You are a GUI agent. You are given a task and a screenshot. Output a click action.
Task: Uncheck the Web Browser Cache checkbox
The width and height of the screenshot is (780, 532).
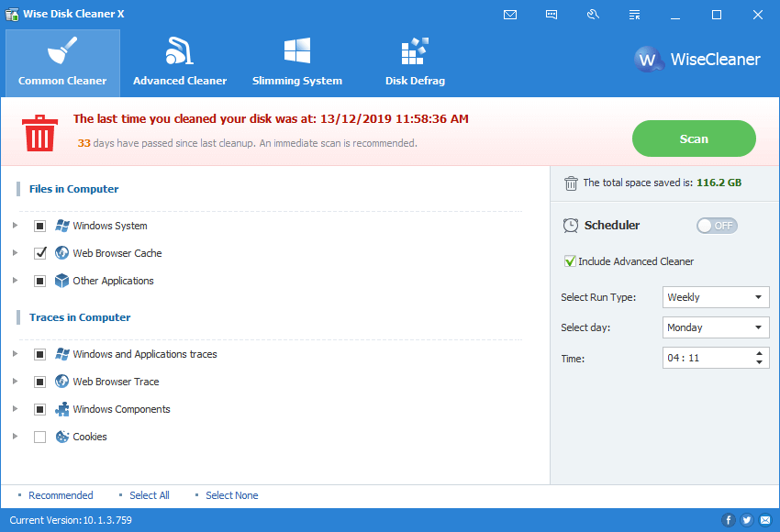coord(39,253)
